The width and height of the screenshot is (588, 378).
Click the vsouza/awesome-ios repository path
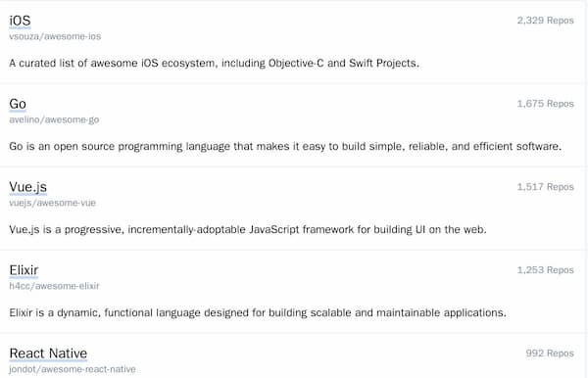point(55,36)
